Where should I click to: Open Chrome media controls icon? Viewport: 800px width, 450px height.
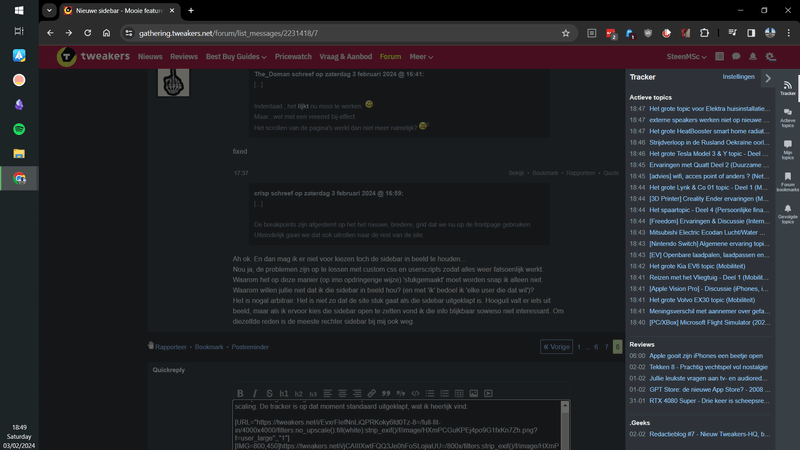732,33
